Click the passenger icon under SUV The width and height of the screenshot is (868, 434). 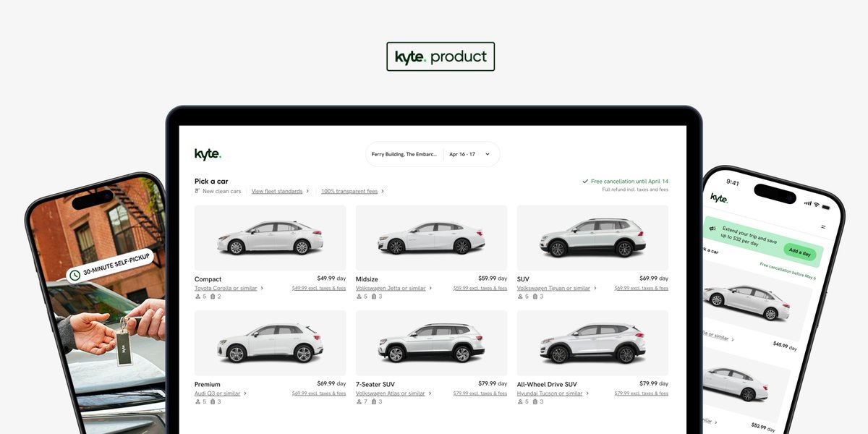[x=520, y=297]
